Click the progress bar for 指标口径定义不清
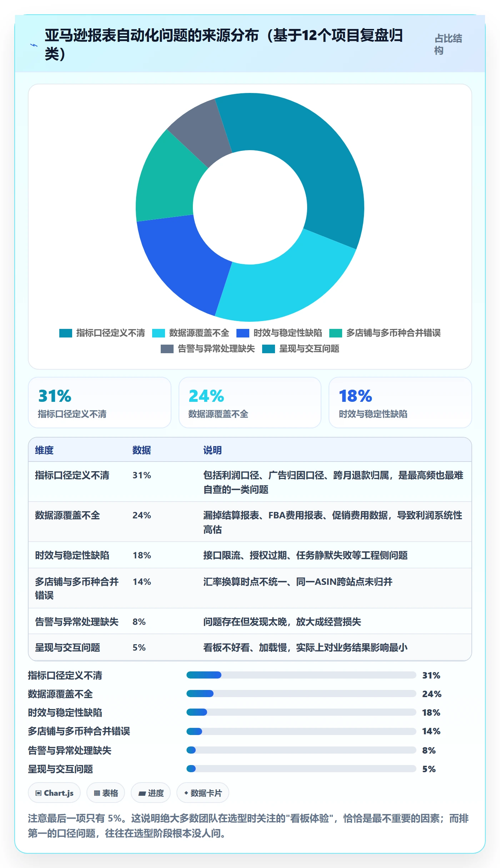500x868 pixels. (x=301, y=675)
